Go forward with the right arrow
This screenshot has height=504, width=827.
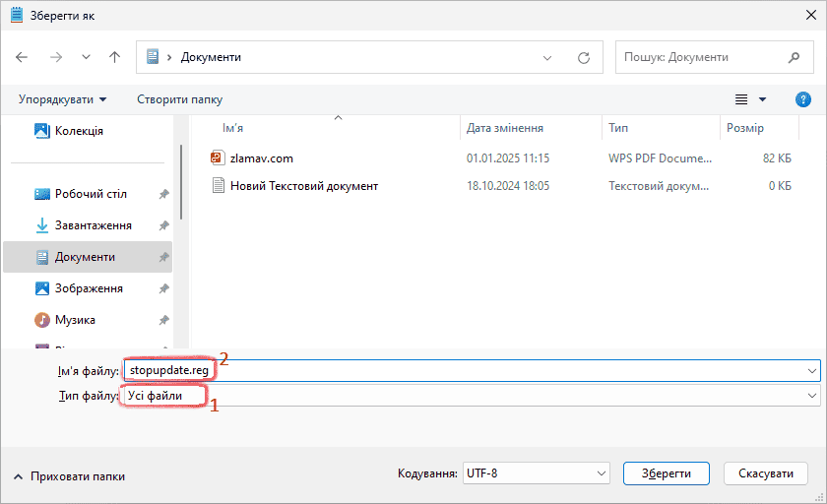pos(56,57)
